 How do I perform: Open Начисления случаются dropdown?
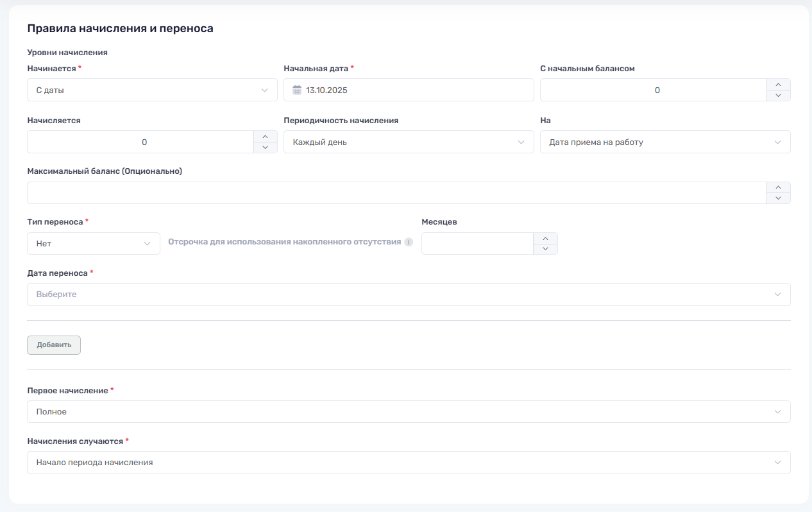tap(409, 463)
